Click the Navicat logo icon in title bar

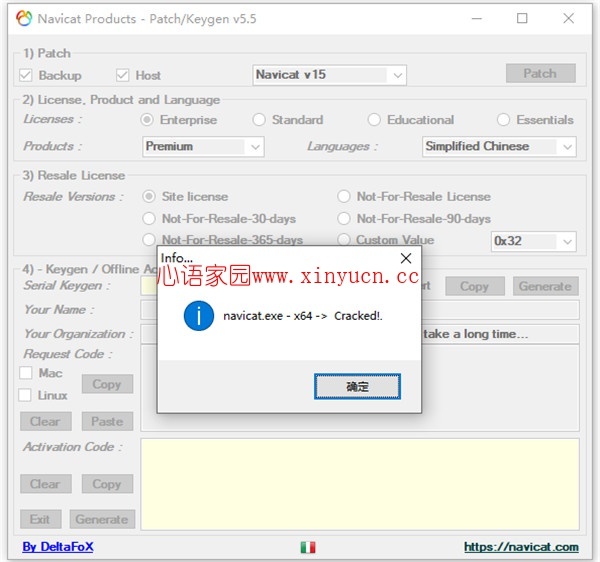pyautogui.click(x=24, y=18)
